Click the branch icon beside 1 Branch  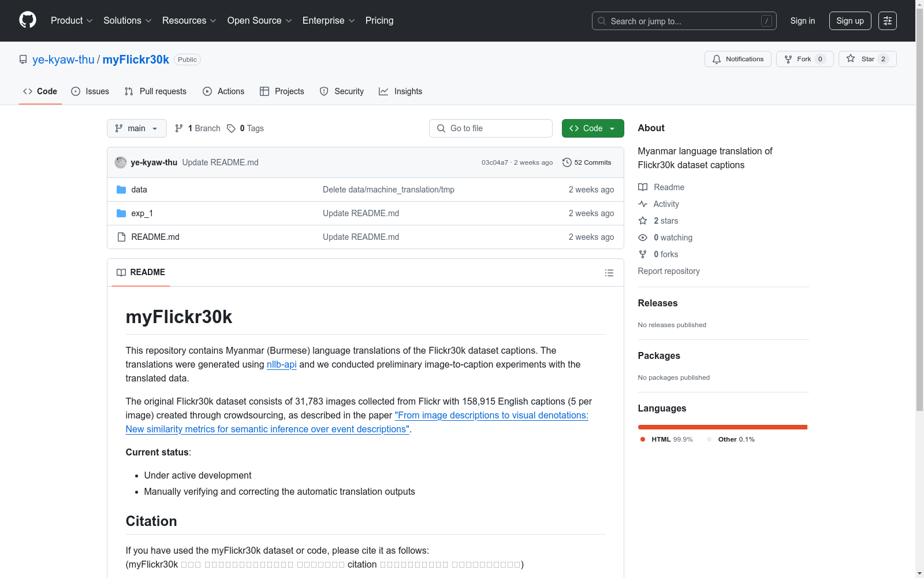tap(179, 128)
